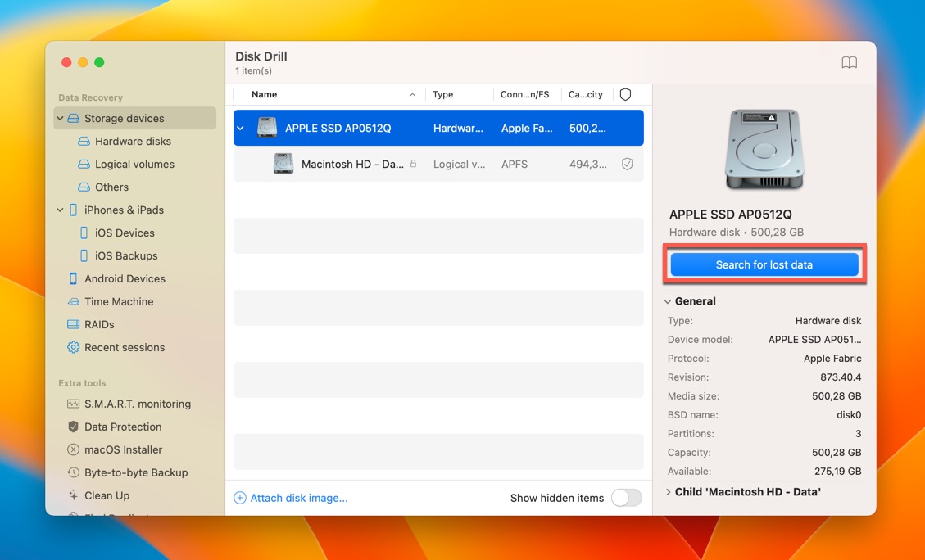This screenshot has width=925, height=560.
Task: Sort by Conn...n/FS column header
Action: coord(524,94)
